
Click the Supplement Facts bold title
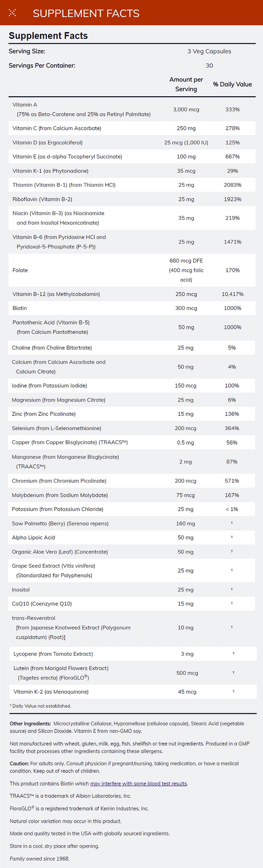(48, 36)
